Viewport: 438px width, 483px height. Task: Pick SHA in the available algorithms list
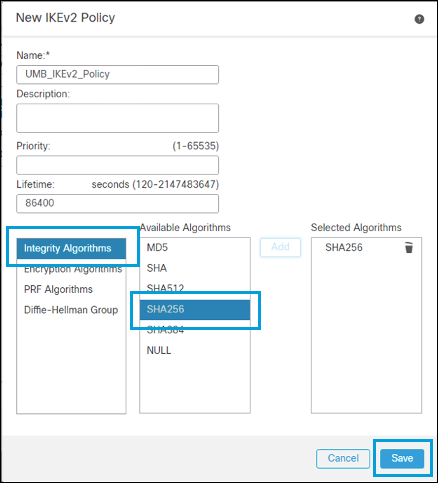[195, 268]
